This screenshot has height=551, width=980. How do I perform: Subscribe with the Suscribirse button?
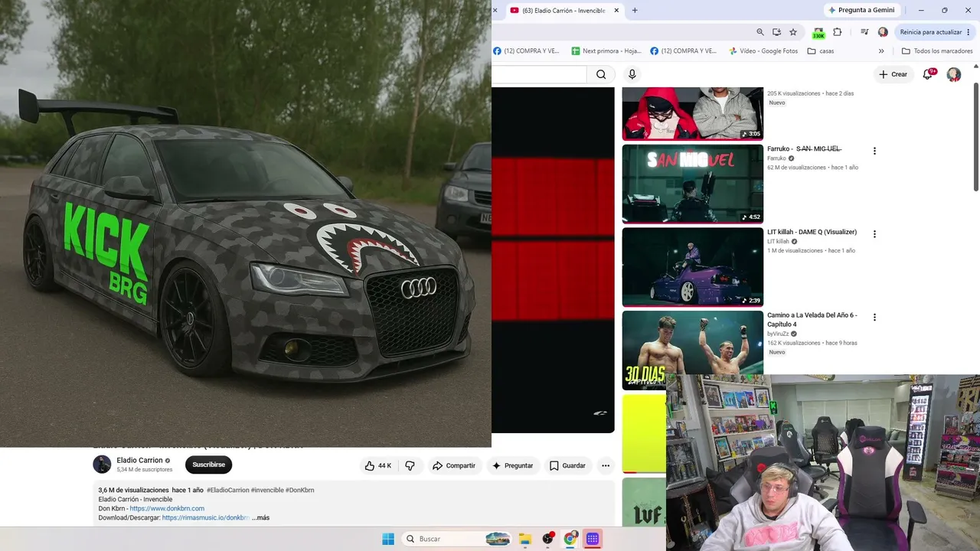(x=208, y=465)
